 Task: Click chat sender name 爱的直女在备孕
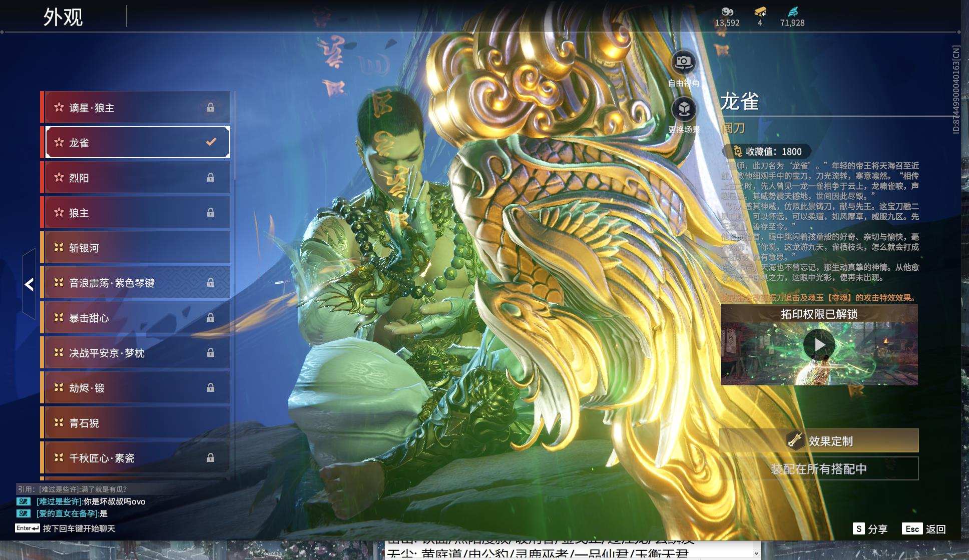(x=67, y=513)
